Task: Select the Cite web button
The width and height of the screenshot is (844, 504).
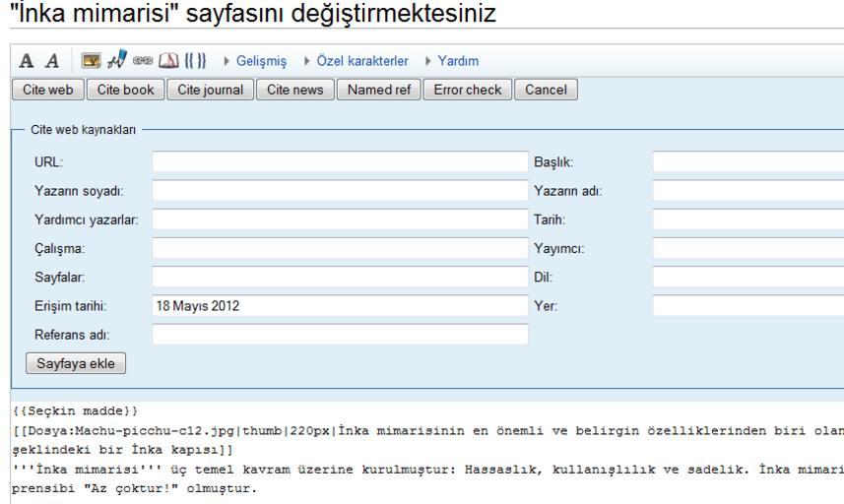Action: click(47, 90)
